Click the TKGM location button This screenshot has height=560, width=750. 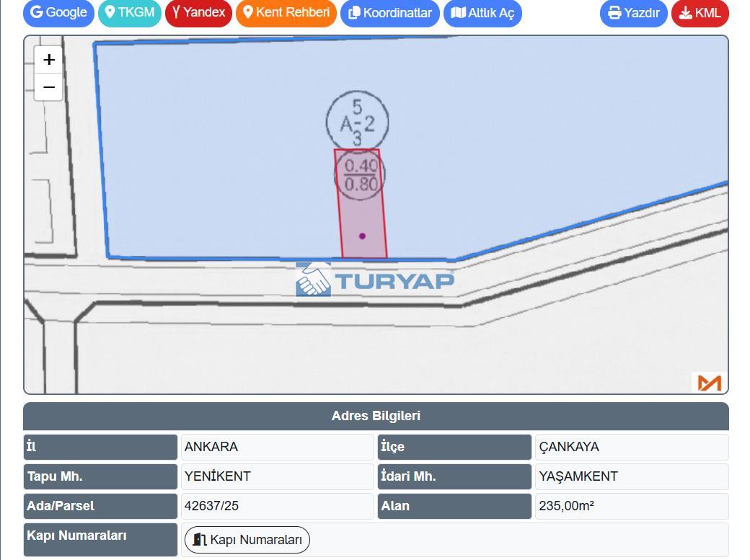(130, 13)
